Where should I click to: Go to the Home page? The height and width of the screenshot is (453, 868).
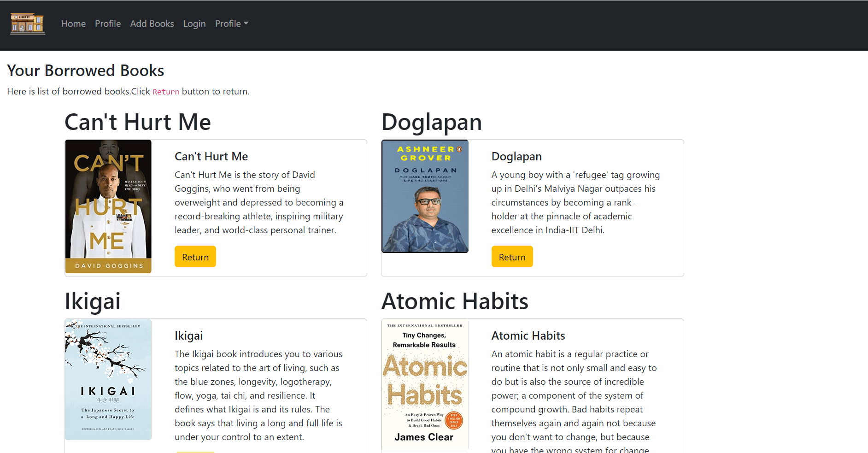point(73,24)
